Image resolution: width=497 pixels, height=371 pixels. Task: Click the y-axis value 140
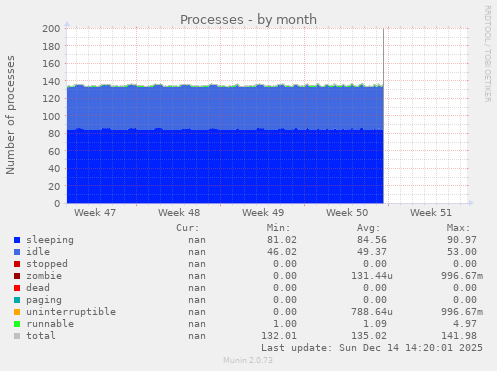point(51,81)
